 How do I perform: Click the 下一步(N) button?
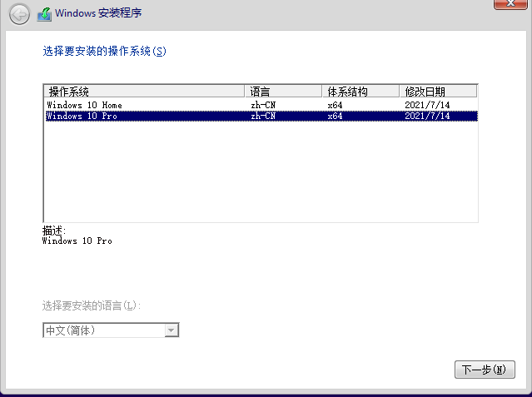(485, 370)
